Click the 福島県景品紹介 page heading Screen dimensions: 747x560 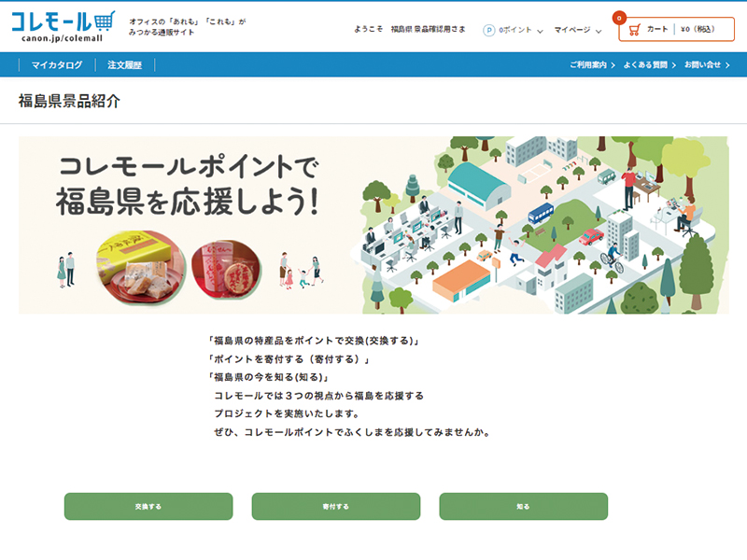69,101
